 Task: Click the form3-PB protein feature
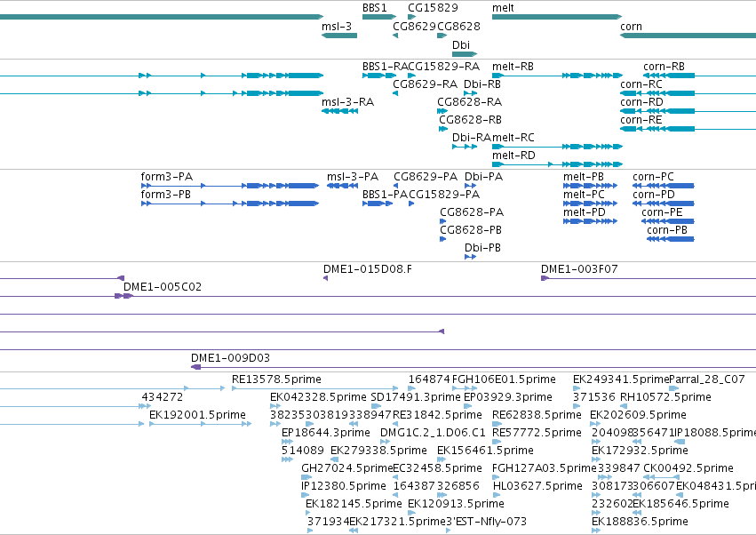[x=230, y=204]
